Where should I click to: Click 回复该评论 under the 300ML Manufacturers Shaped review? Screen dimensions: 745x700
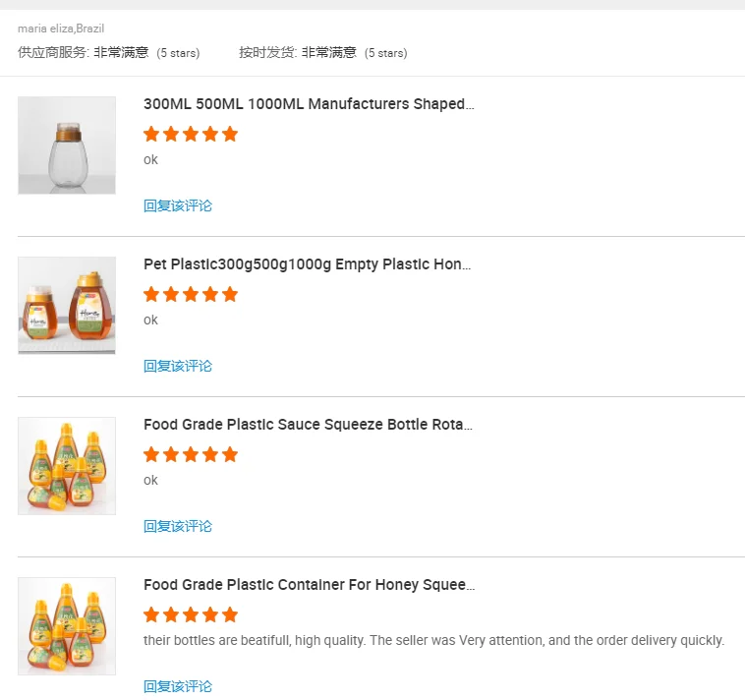pos(178,205)
